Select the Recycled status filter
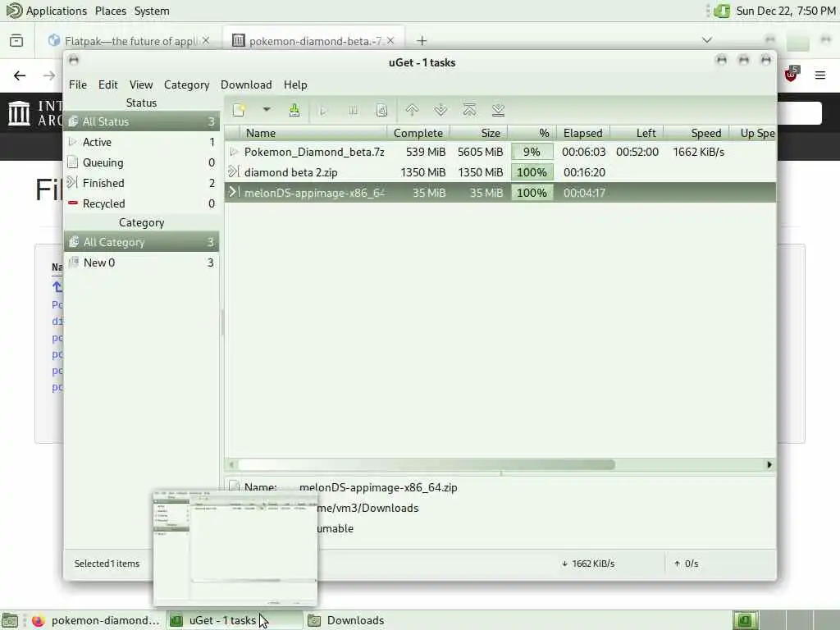Viewport: 840px width, 630px height. [141, 203]
